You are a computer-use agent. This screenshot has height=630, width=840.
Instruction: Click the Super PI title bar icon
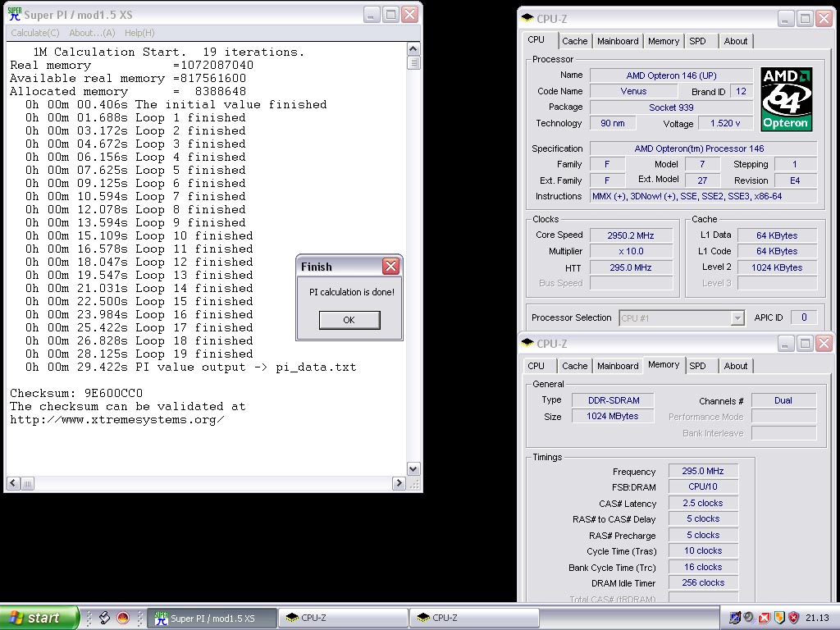(x=15, y=15)
